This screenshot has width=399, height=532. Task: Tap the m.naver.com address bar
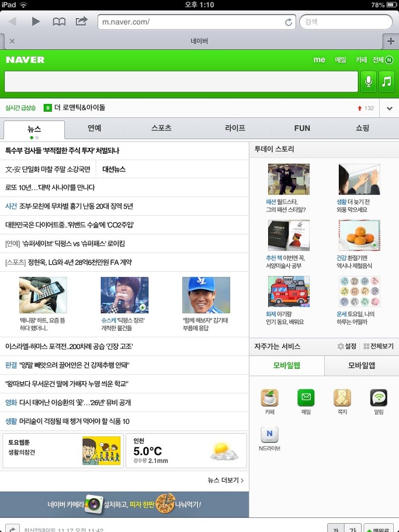tap(197, 22)
